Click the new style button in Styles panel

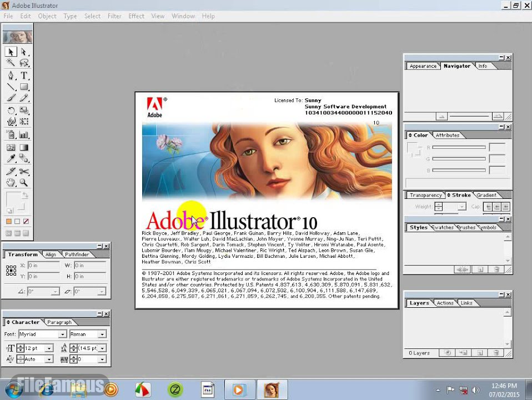[x=480, y=269]
